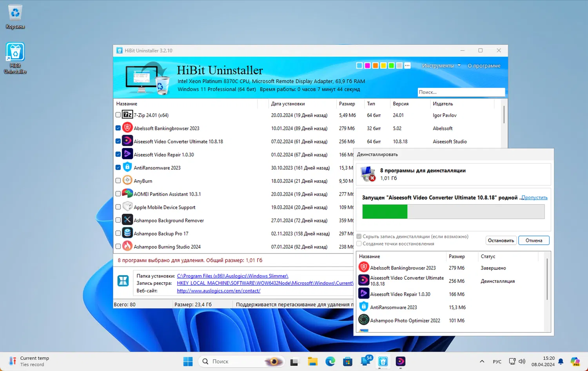
Task: Click the HiBit Поиск search field
Action: 461,92
